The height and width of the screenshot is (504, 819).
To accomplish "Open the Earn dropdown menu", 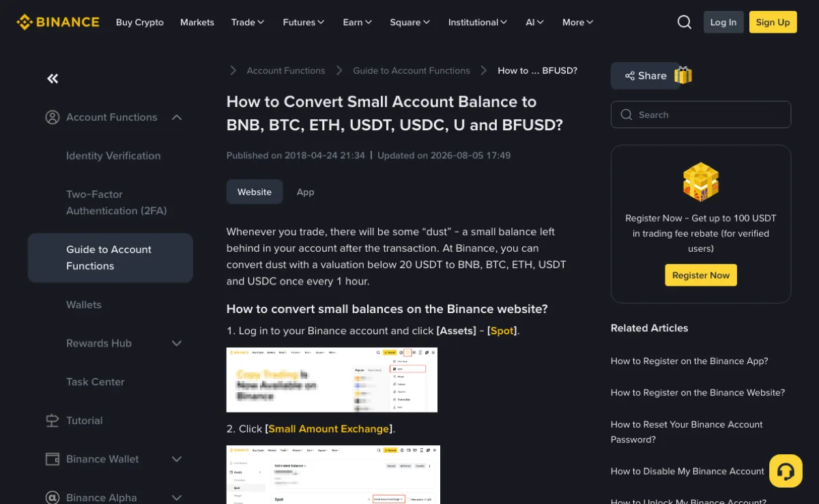I will click(358, 22).
